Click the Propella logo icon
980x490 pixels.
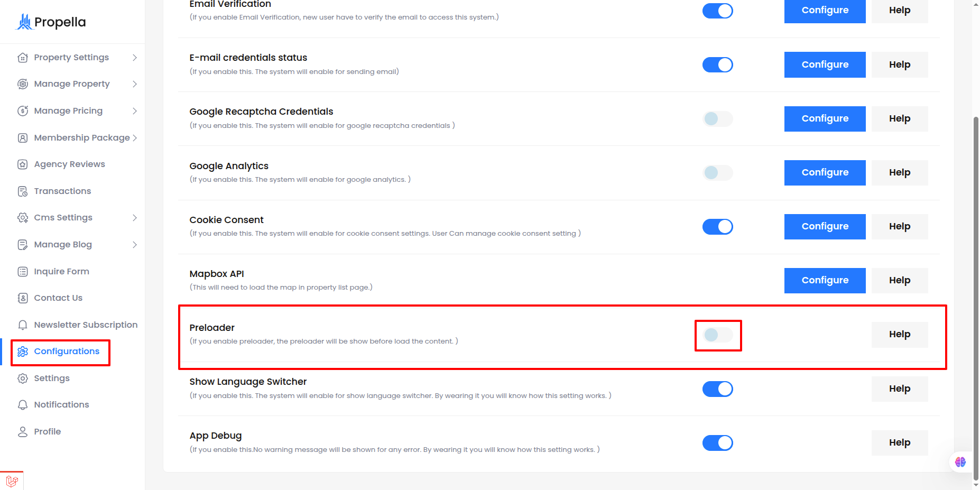coord(24,22)
